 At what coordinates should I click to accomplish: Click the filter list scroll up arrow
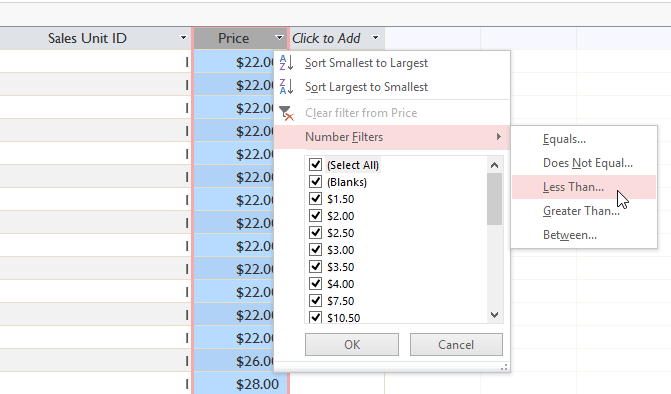click(x=495, y=165)
